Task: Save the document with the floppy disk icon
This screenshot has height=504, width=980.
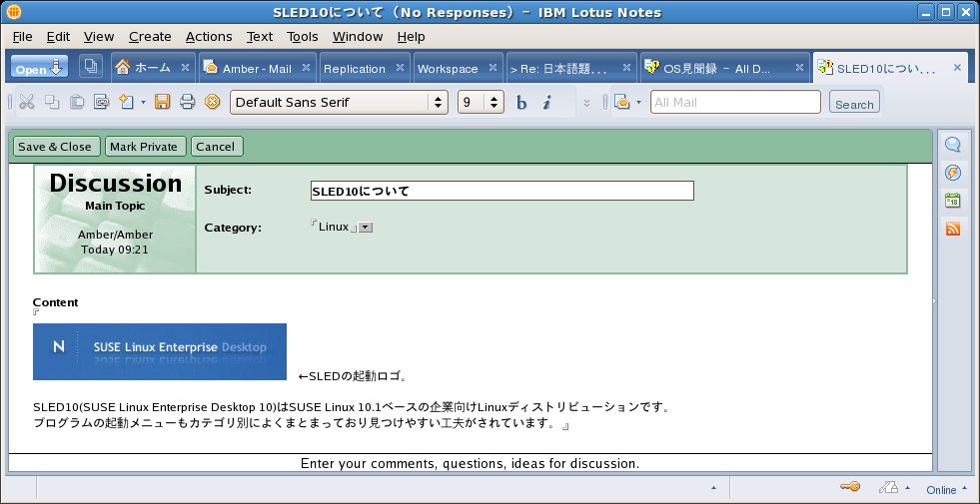Action: [163, 102]
